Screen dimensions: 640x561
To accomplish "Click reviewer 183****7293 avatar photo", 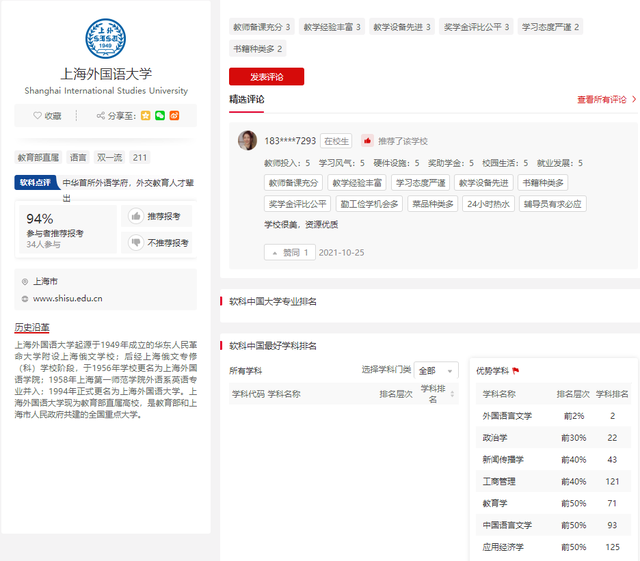I will [x=247, y=140].
